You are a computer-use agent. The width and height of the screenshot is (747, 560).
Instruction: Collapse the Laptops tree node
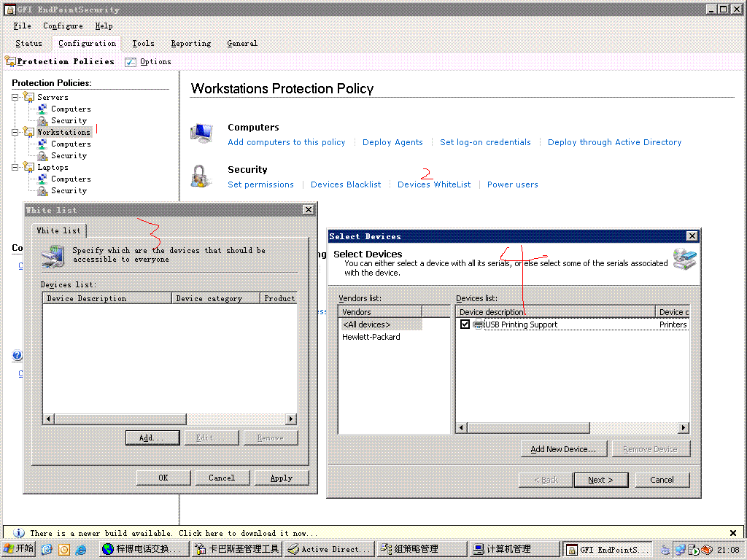(15, 167)
